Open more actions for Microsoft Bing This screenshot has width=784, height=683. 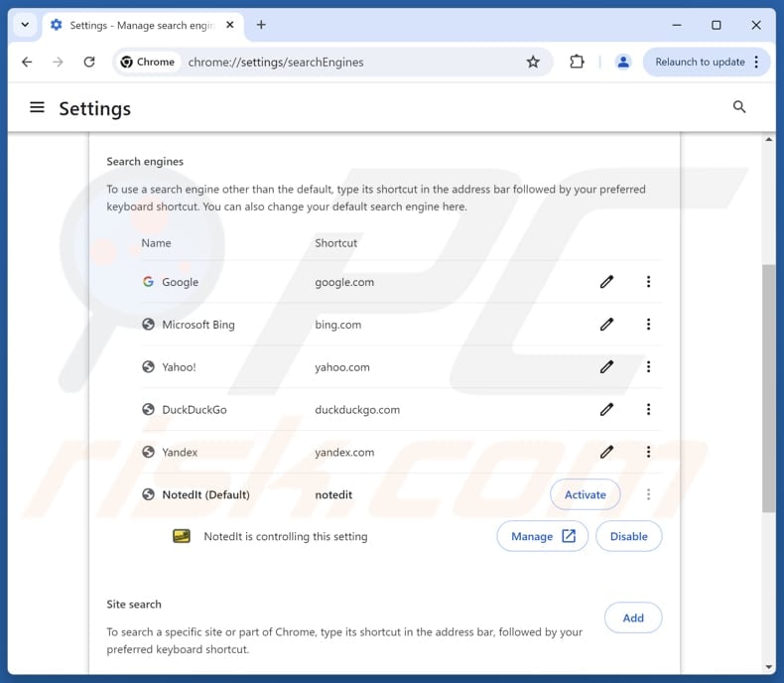pyautogui.click(x=648, y=325)
